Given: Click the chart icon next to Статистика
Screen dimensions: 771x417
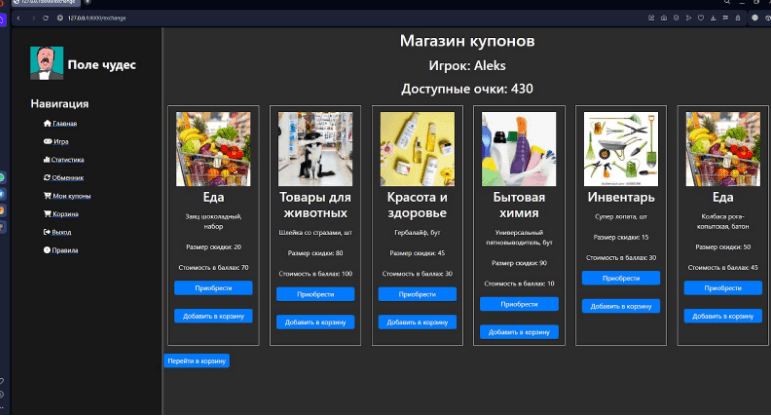Looking at the screenshot, I should (x=47, y=159).
